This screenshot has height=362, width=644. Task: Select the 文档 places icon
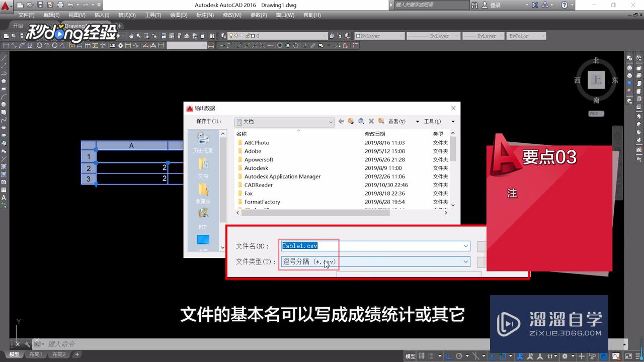(x=203, y=168)
